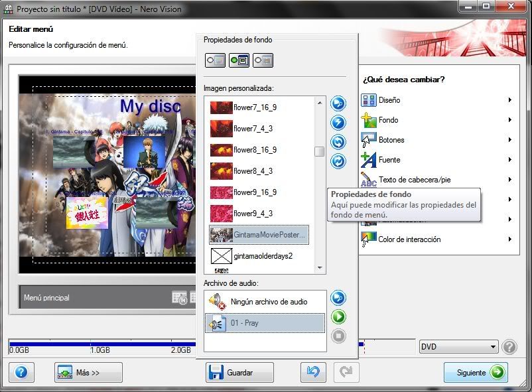
Task: Select GintamaMoviePoster image entry
Action: [259, 235]
